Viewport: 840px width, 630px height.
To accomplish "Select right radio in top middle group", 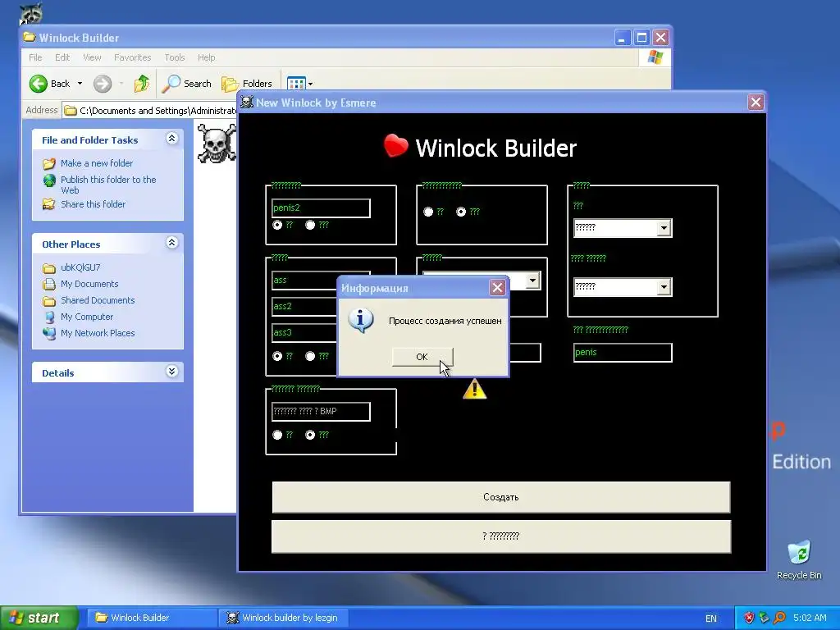I will pyautogui.click(x=461, y=212).
